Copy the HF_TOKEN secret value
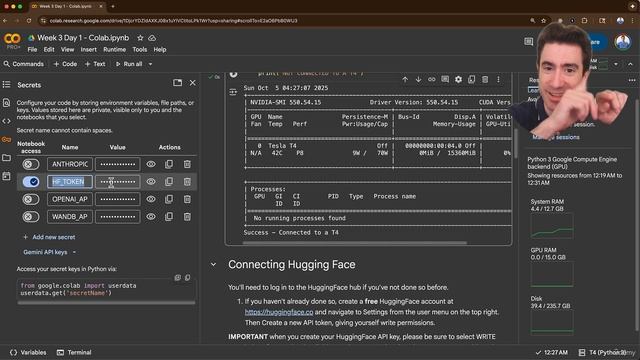The width and height of the screenshot is (640, 360). tap(169, 182)
